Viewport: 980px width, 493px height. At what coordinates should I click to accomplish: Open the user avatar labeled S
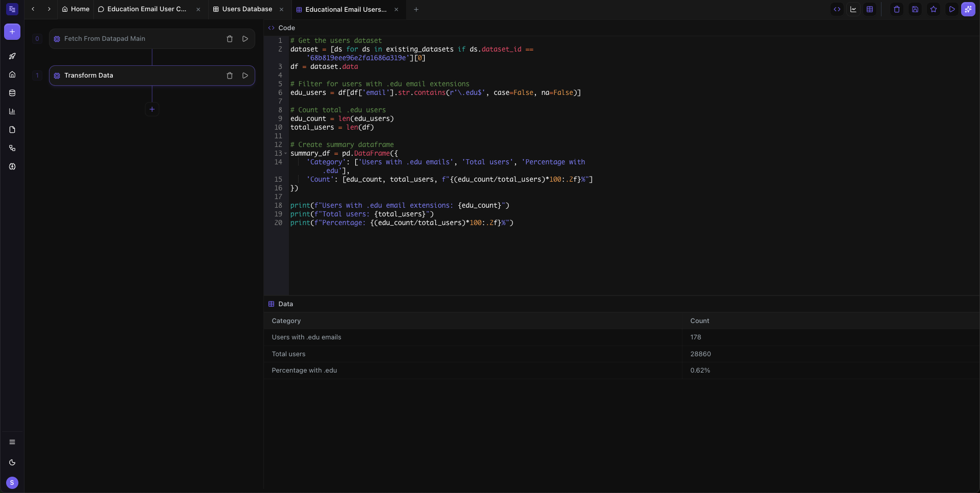(12, 483)
